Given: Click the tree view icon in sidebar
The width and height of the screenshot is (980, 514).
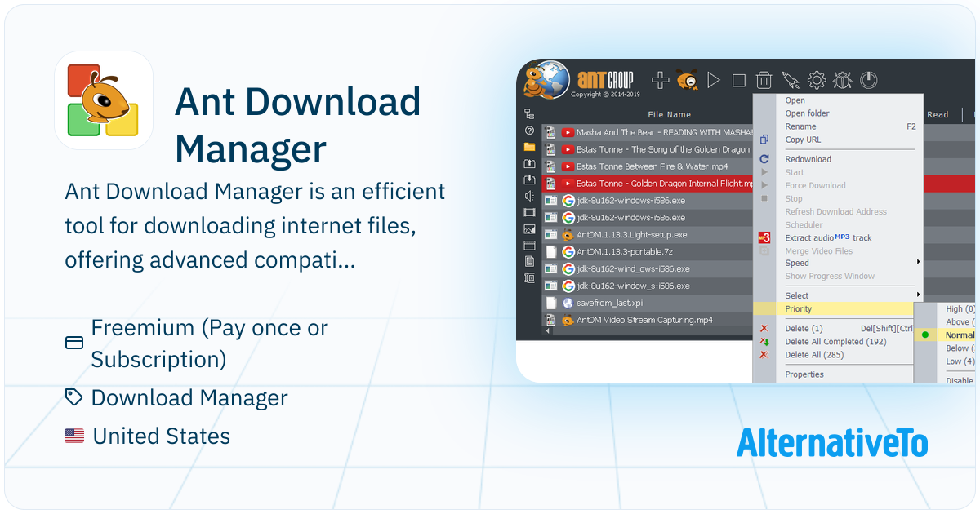Looking at the screenshot, I should tap(529, 114).
